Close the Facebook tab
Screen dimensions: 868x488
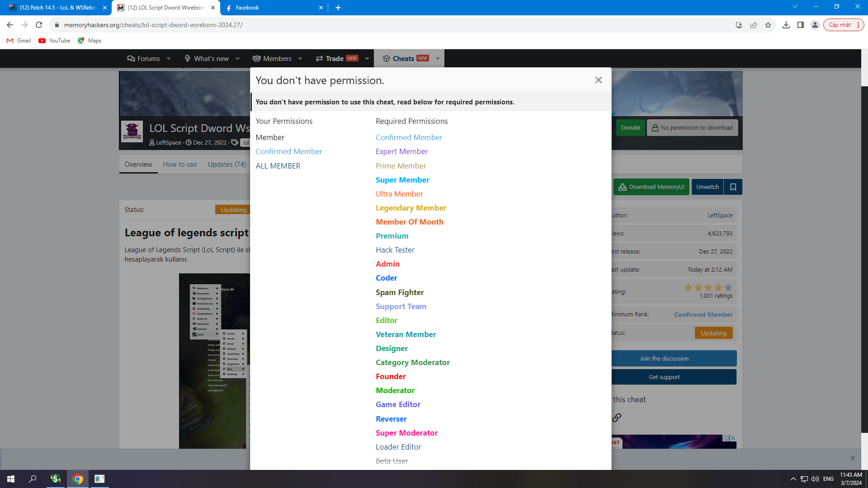point(321,8)
